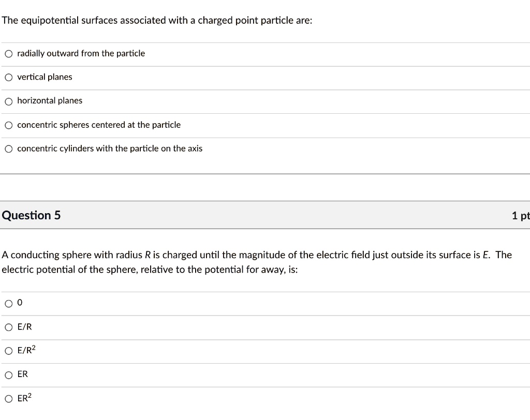Click the '1 pt' points label
Screen dimensions: 530x420
520,216
